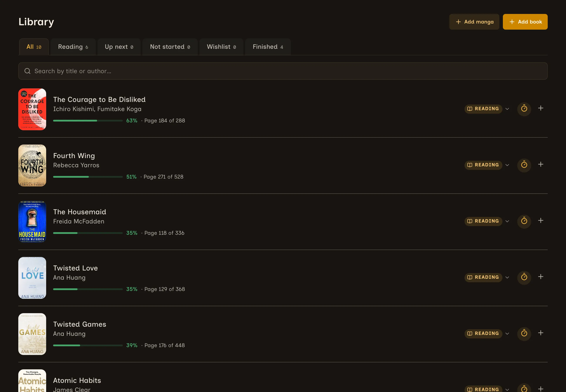Click The Courage to Be Disliked cover
566x392 pixels.
click(32, 109)
